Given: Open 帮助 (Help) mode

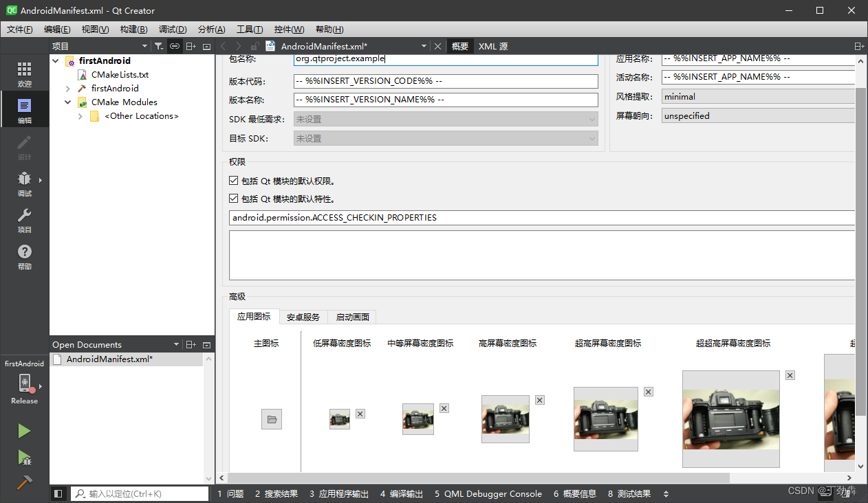Looking at the screenshot, I should 24,256.
